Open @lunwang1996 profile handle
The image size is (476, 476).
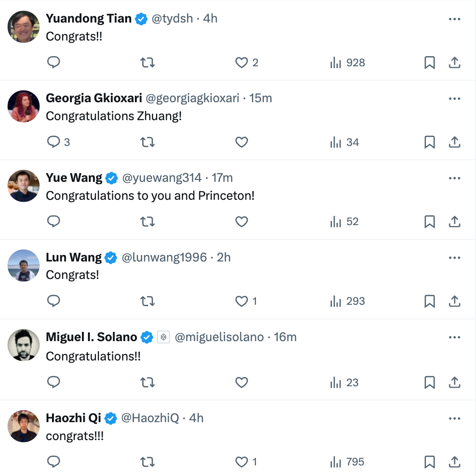click(x=164, y=257)
